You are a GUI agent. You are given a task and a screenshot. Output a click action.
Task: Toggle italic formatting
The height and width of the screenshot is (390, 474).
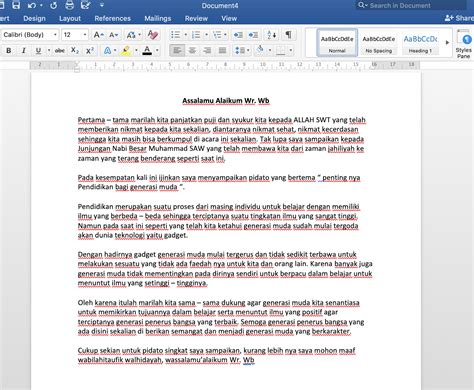(23, 51)
